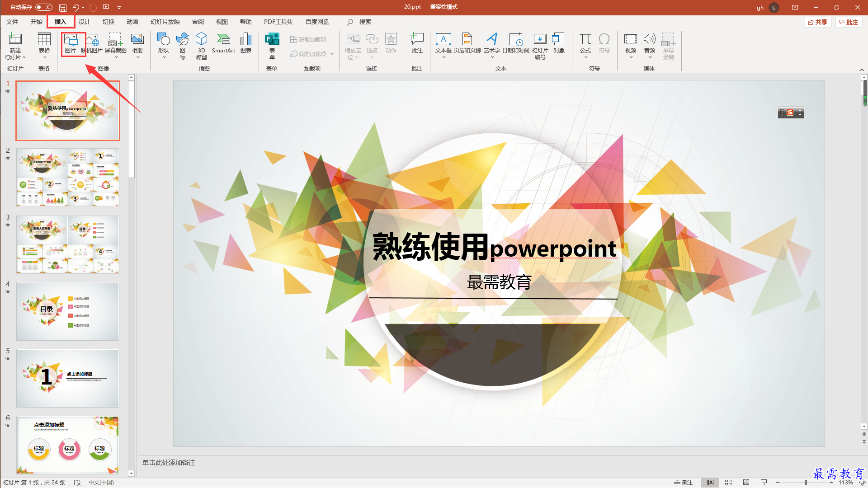
Task: Toggle the AutoSave switch
Action: coord(44,7)
